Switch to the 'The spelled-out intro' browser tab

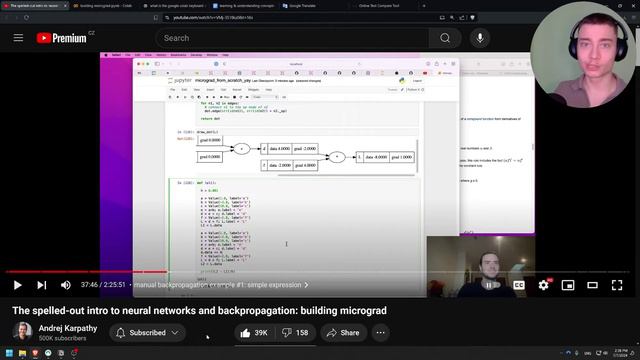coord(34,6)
